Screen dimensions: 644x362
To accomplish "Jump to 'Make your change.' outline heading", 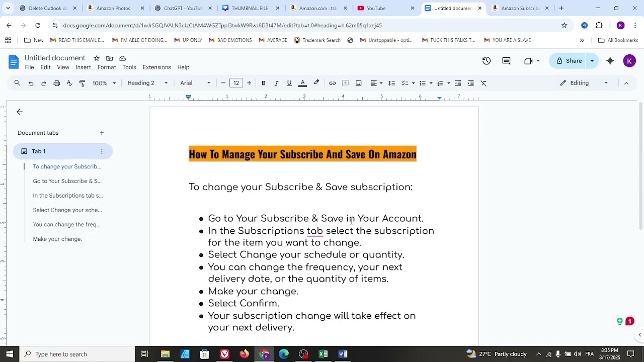I will 57,239.
